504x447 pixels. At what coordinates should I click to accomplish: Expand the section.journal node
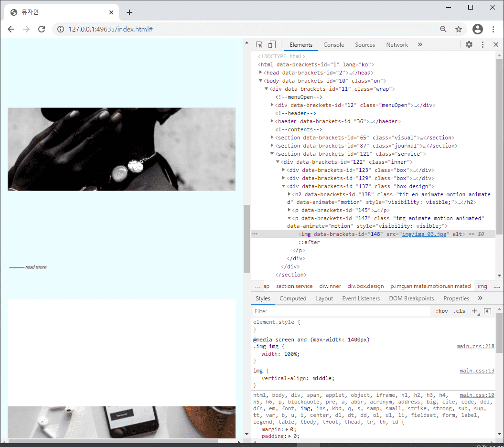tap(272, 146)
